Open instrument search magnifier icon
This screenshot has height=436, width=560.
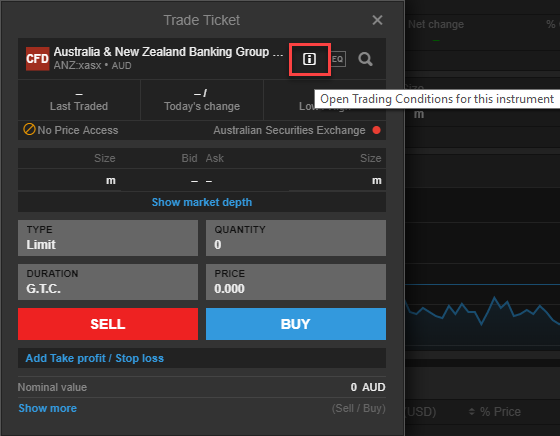click(365, 59)
